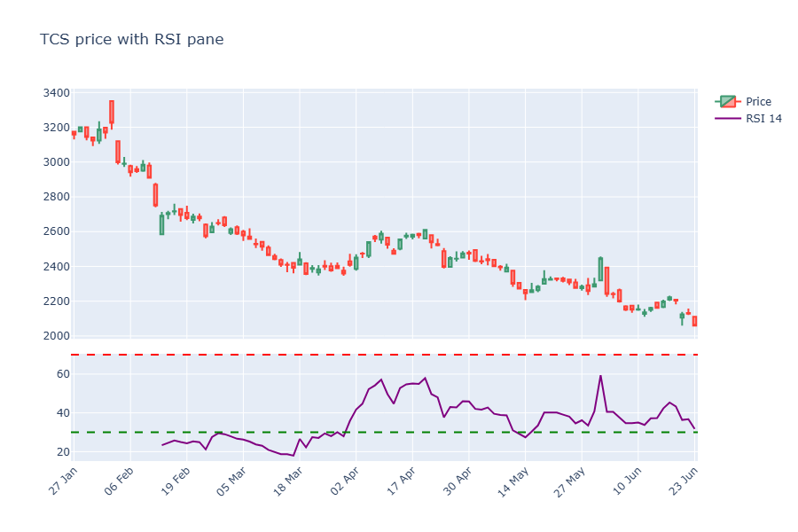
Task: Click the '05 Mar' date label
Action: point(231,481)
